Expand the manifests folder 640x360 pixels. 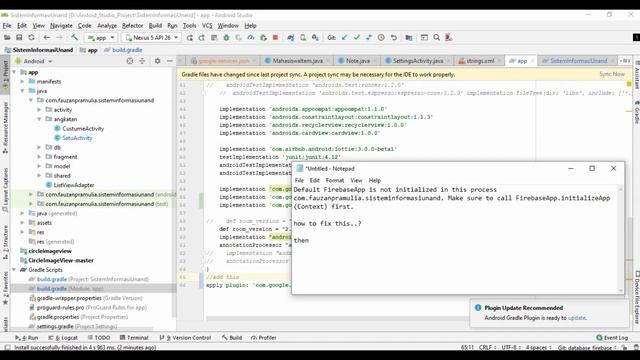pos(22,82)
